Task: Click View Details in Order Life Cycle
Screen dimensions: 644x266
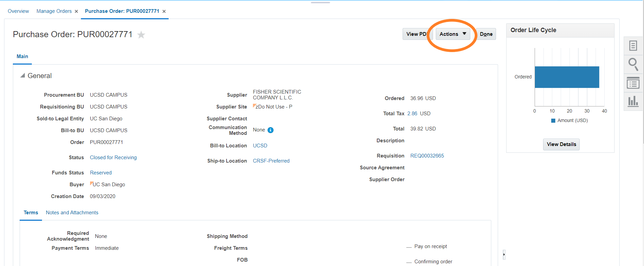Action: coord(561,144)
